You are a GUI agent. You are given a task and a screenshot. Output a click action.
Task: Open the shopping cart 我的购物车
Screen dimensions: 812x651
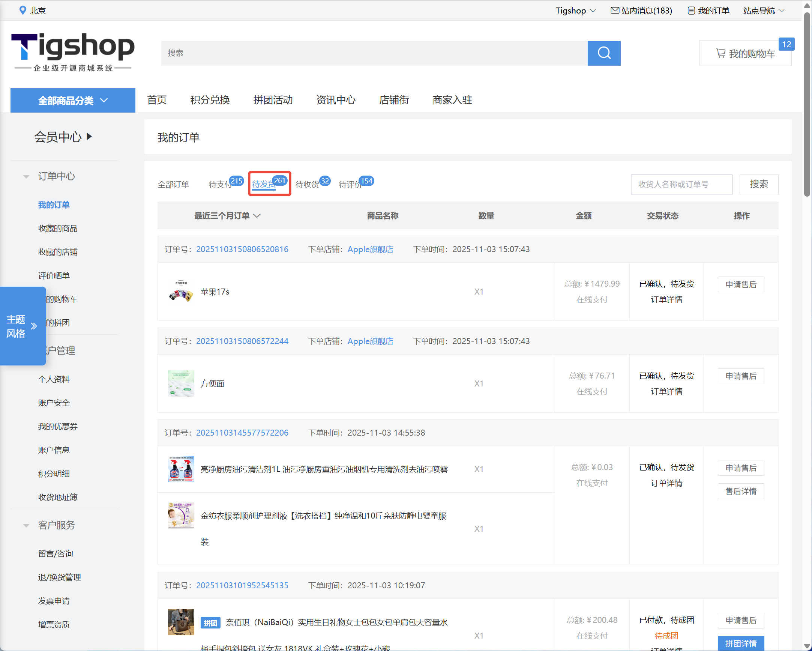tap(745, 53)
